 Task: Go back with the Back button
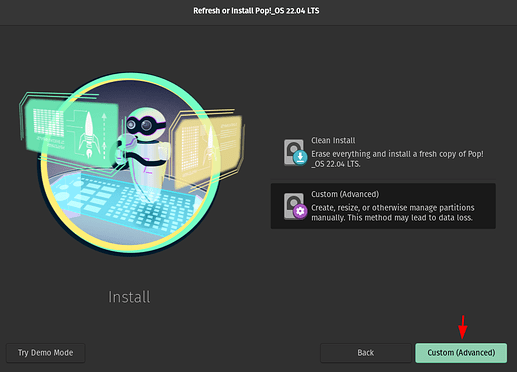tap(366, 353)
